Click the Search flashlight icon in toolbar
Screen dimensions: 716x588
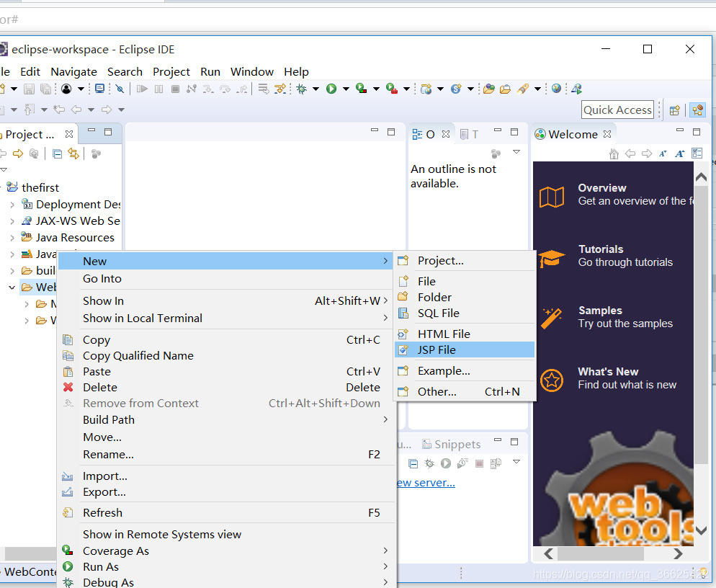coord(523,89)
